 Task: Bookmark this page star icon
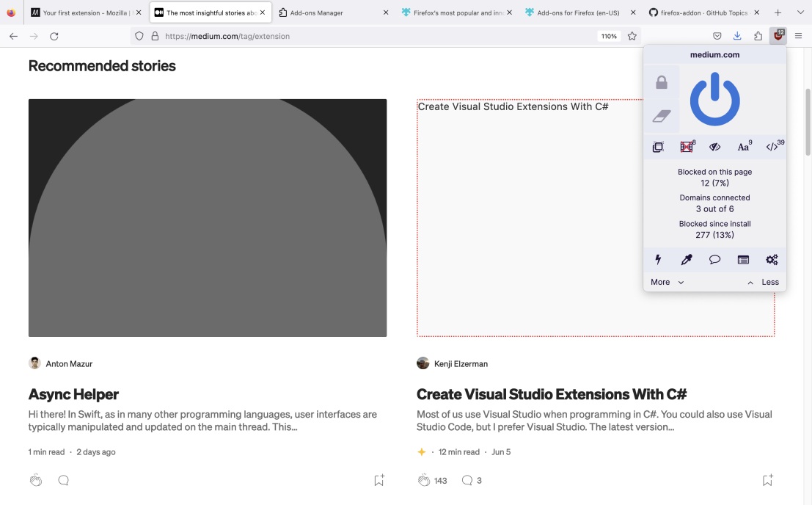point(632,36)
